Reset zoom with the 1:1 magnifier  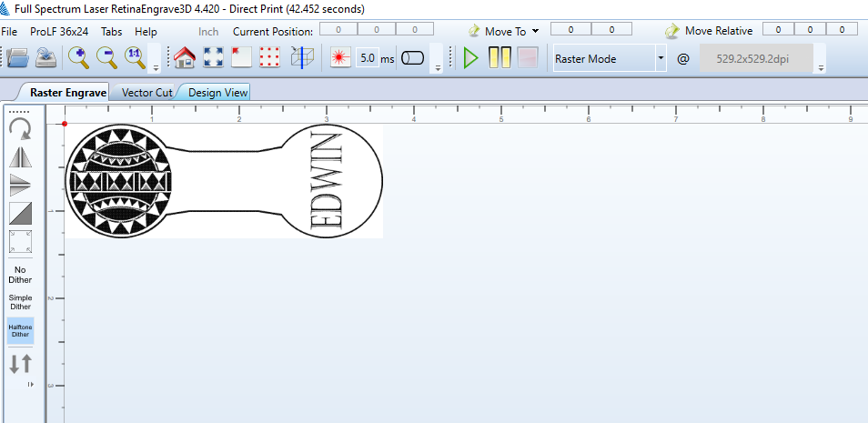(x=135, y=57)
